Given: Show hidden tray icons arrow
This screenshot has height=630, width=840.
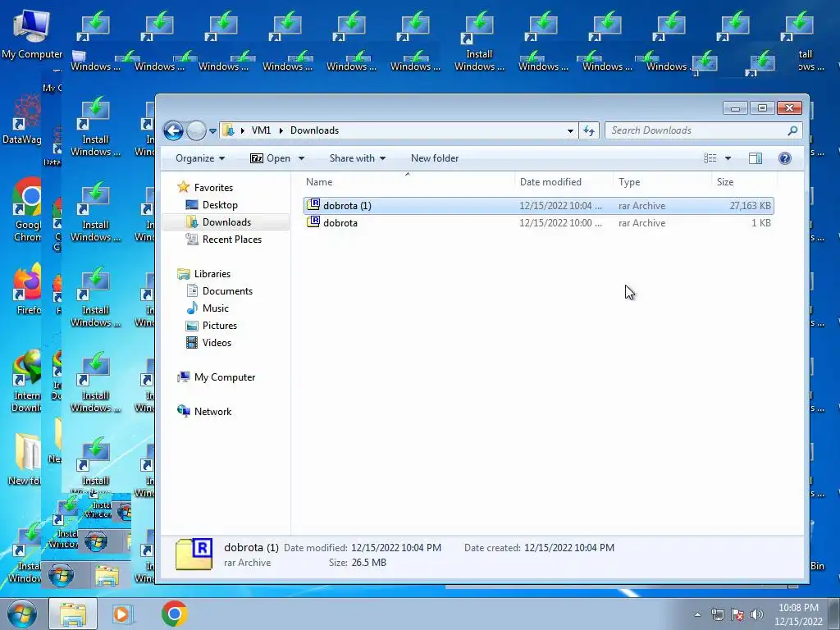Looking at the screenshot, I should [x=697, y=614].
